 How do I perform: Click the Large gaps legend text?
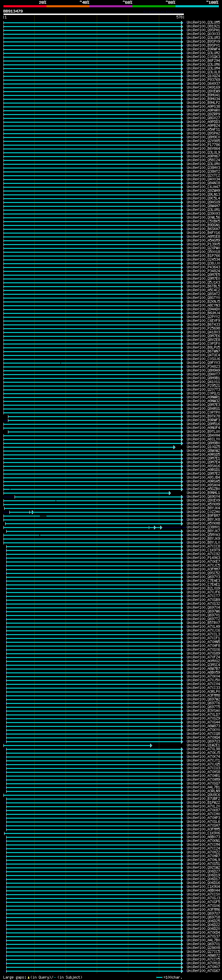tap(15, 977)
